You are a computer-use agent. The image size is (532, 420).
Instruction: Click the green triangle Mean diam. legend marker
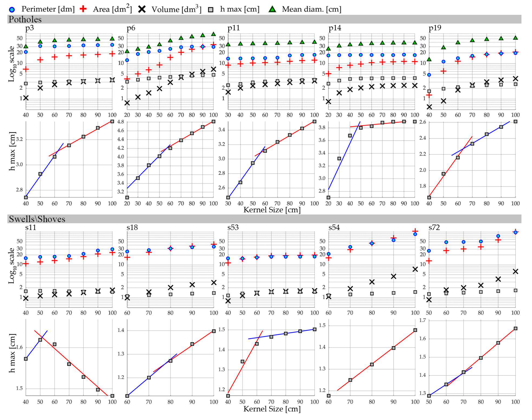[272, 9]
